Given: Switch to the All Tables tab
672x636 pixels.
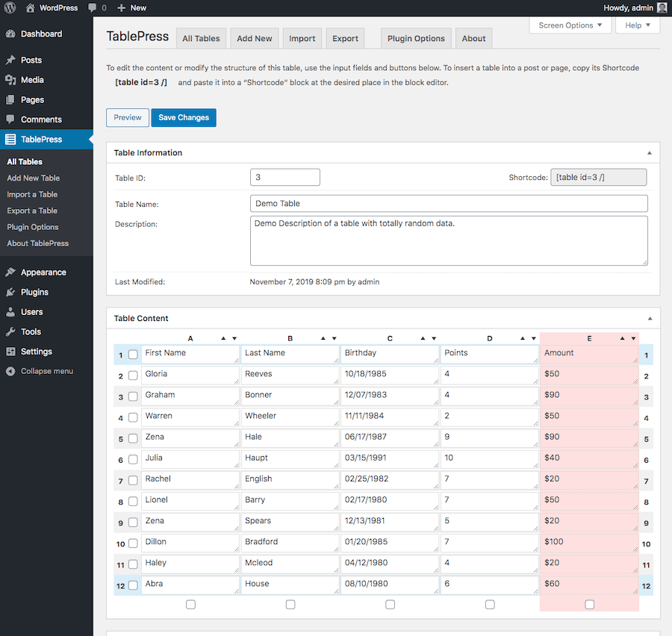Looking at the screenshot, I should (x=201, y=39).
